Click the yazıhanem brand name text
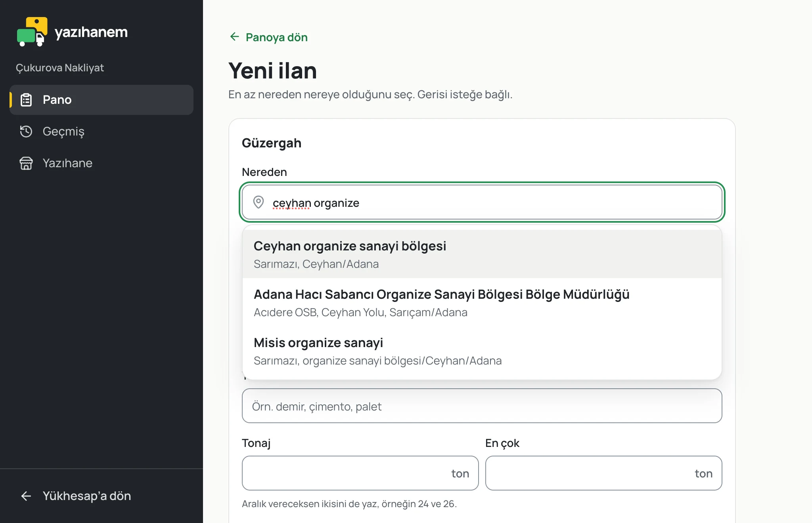 [91, 32]
